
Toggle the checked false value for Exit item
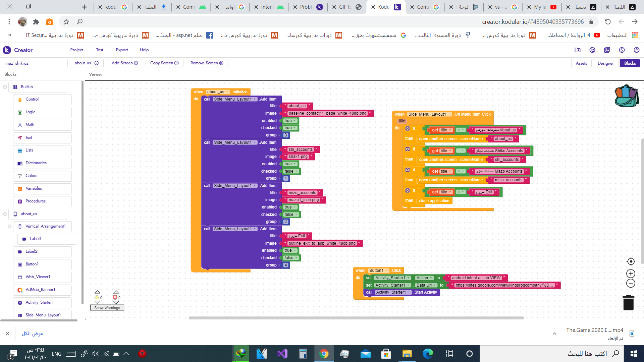coord(290,258)
